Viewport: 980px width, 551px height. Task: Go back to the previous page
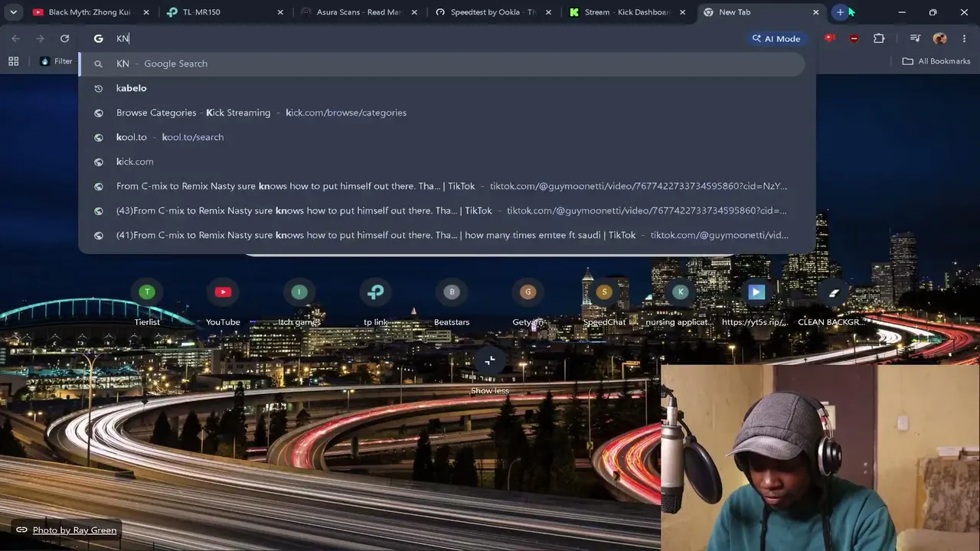click(x=15, y=38)
